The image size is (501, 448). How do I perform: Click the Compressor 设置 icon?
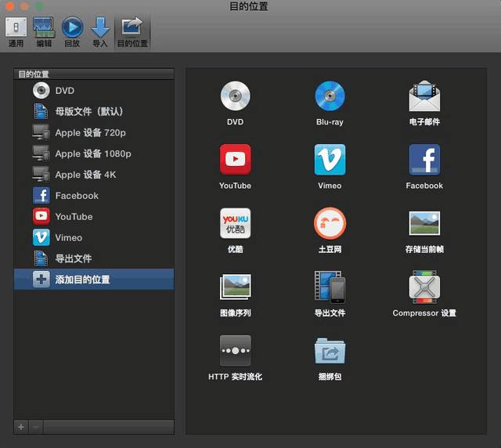pyautogui.click(x=424, y=287)
